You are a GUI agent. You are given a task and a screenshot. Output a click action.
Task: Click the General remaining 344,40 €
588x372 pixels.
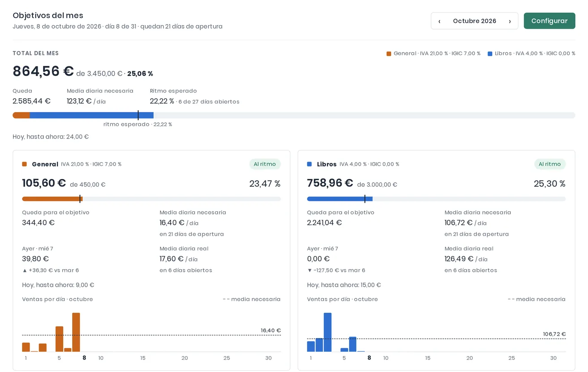point(39,223)
